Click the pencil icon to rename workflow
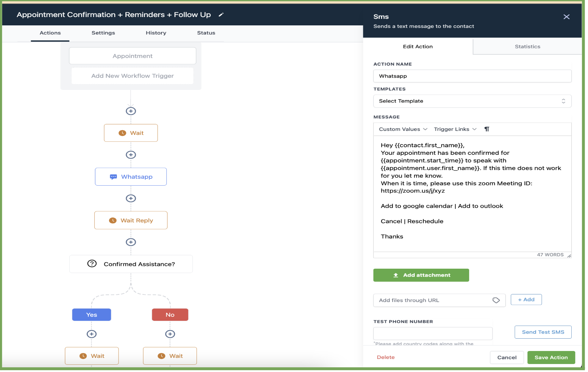 coord(221,15)
